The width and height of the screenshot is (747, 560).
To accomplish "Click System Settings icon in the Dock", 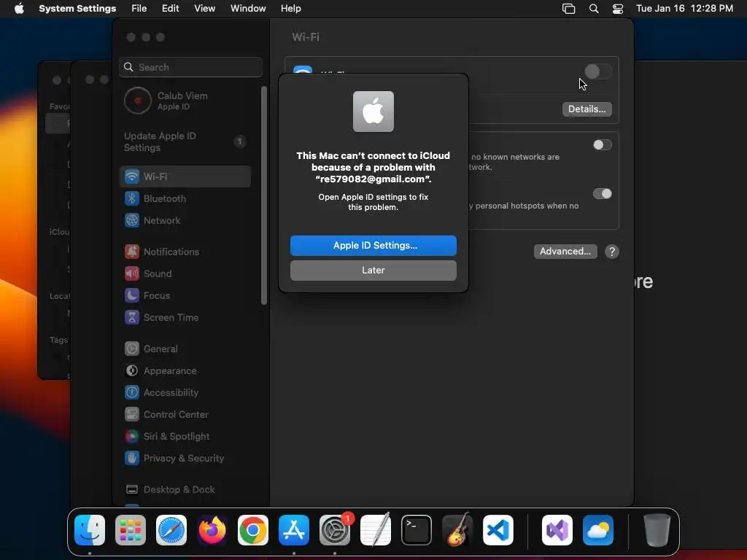I will pos(335,530).
